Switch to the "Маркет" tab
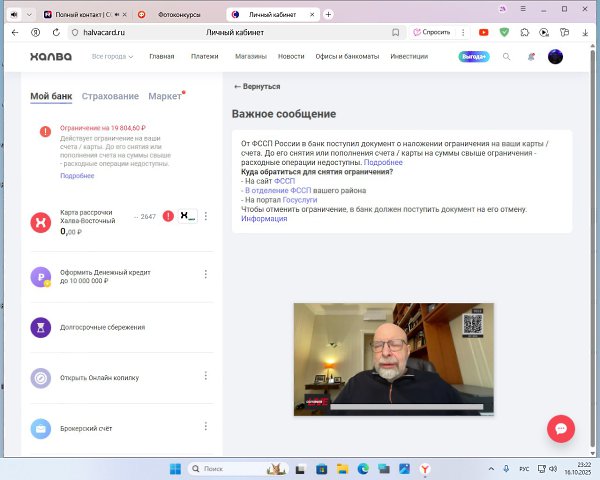 coord(165,96)
